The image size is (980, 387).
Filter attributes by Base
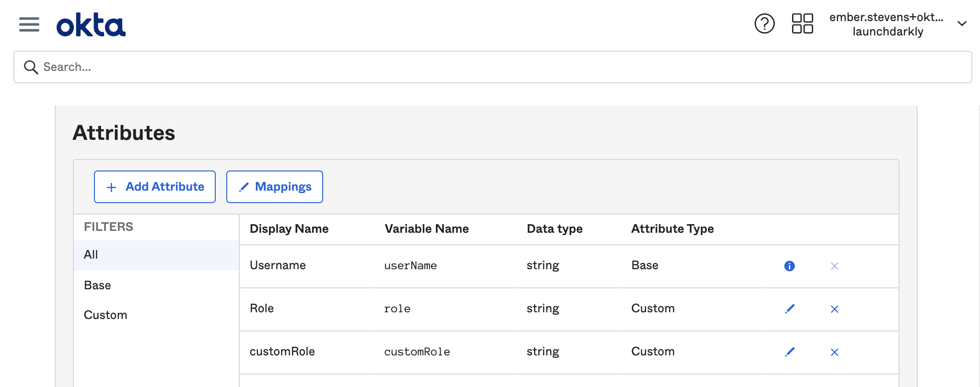point(97,285)
